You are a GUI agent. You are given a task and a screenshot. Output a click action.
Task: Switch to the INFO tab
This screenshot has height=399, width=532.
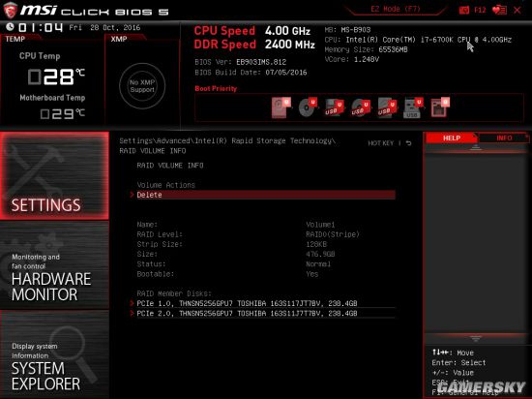[504, 138]
